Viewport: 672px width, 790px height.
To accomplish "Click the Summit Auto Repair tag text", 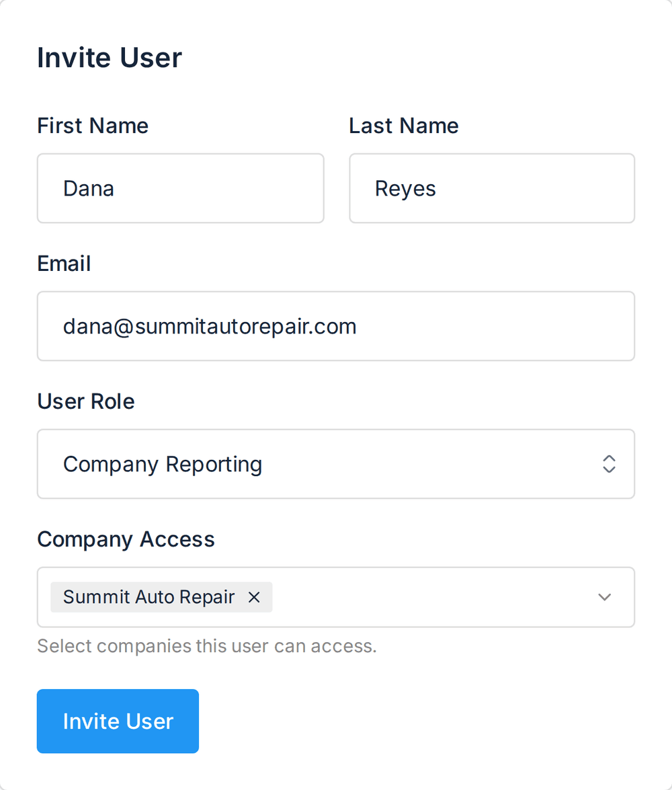I will tap(149, 597).
